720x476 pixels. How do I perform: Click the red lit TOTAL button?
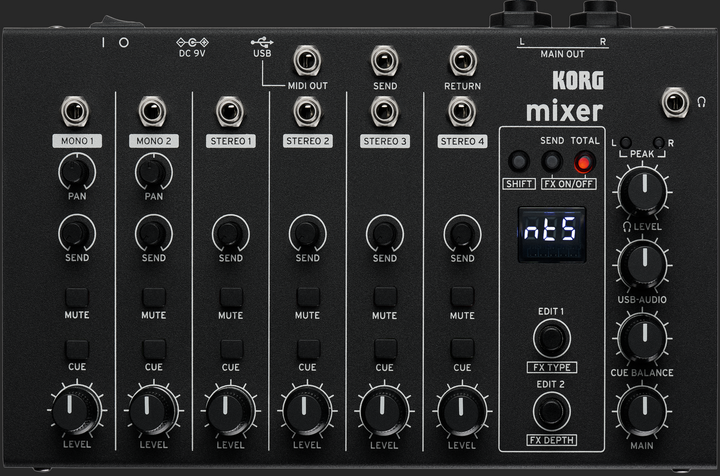click(x=585, y=162)
